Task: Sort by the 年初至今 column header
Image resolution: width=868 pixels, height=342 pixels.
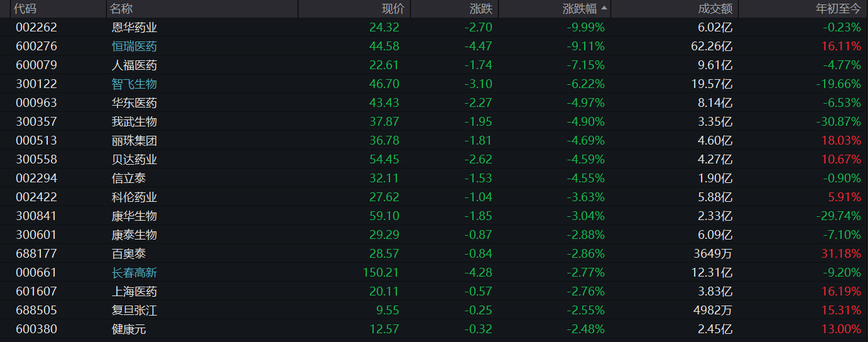Action: 838,9
